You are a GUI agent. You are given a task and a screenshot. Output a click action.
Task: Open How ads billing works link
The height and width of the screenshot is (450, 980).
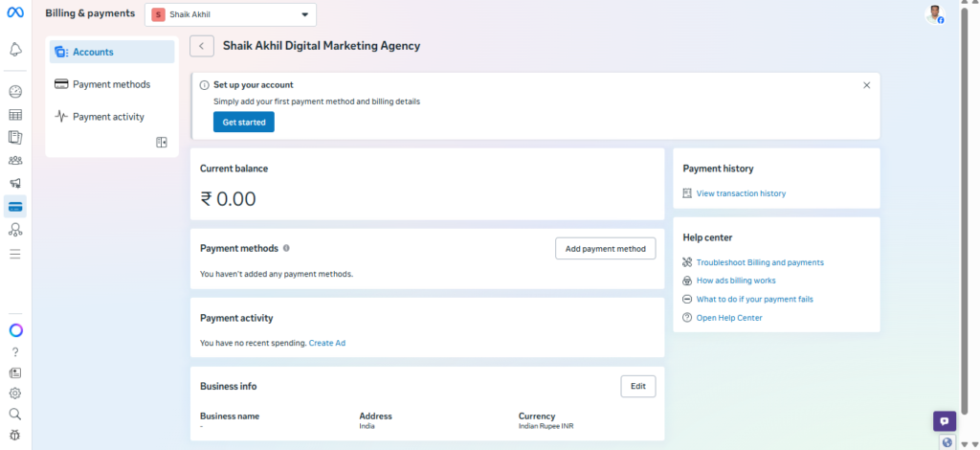pos(736,281)
